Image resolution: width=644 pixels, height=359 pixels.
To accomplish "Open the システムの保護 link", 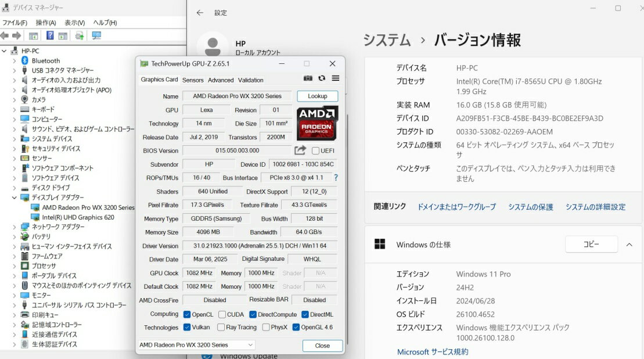I will click(531, 207).
